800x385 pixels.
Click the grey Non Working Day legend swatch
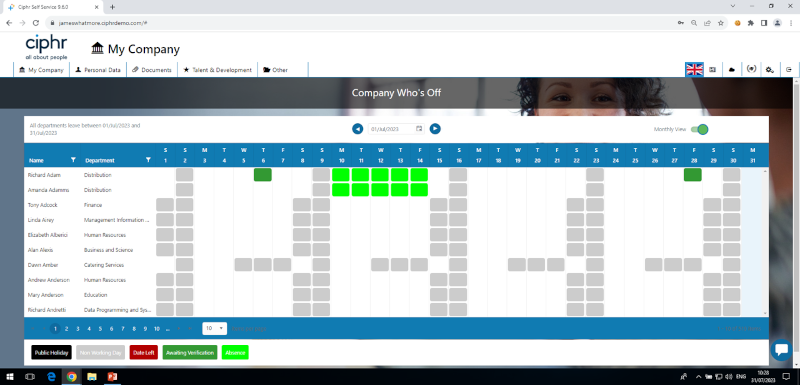tap(101, 352)
